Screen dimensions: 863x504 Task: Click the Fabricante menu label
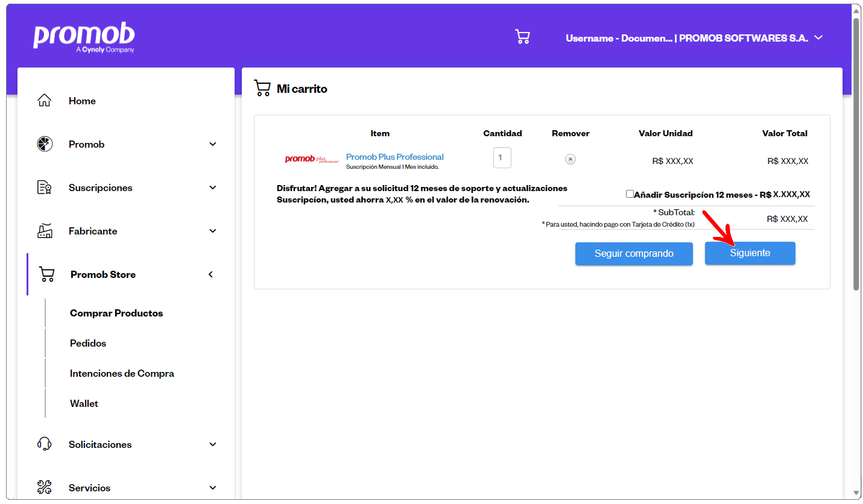point(93,231)
